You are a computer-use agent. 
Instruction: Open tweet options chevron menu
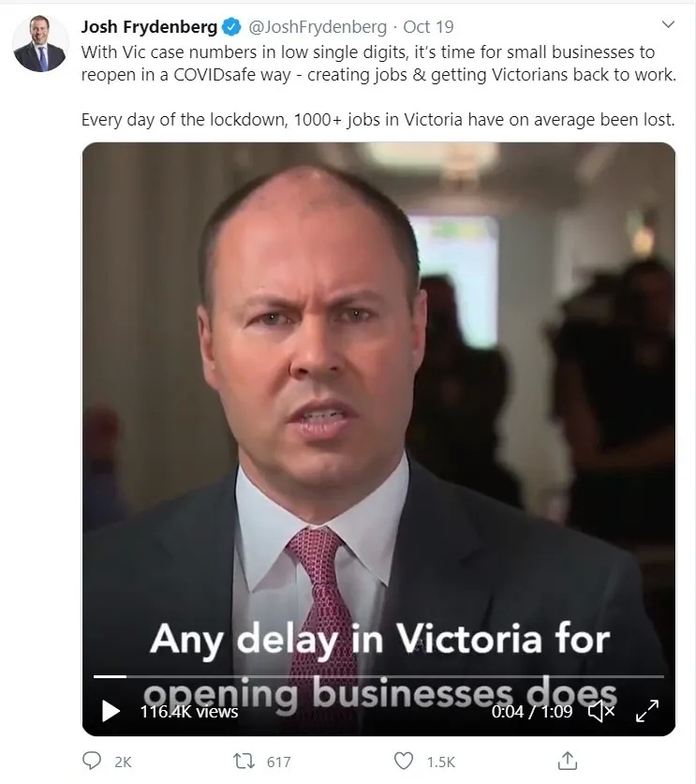(x=668, y=24)
